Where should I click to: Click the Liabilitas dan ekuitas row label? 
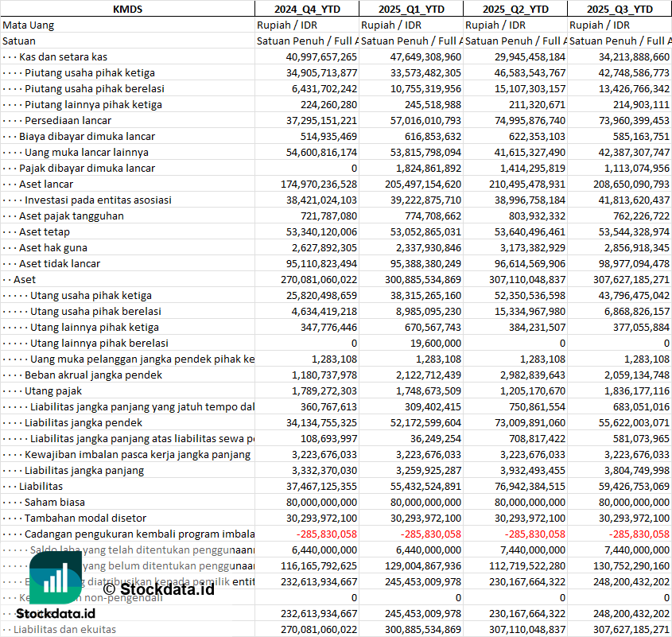click(64, 629)
